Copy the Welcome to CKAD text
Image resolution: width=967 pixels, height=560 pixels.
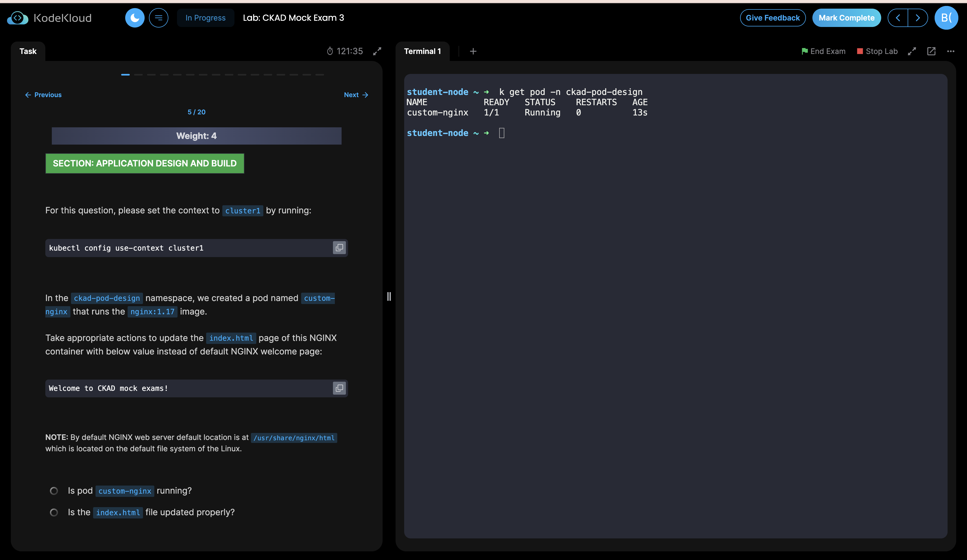tap(339, 388)
